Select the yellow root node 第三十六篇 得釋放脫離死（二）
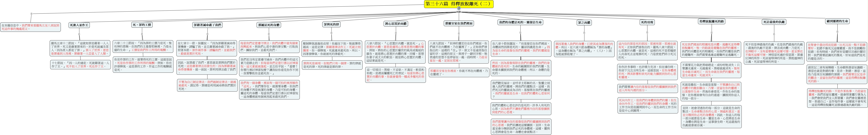This screenshot has width=868, height=135. tap(459, 4)
